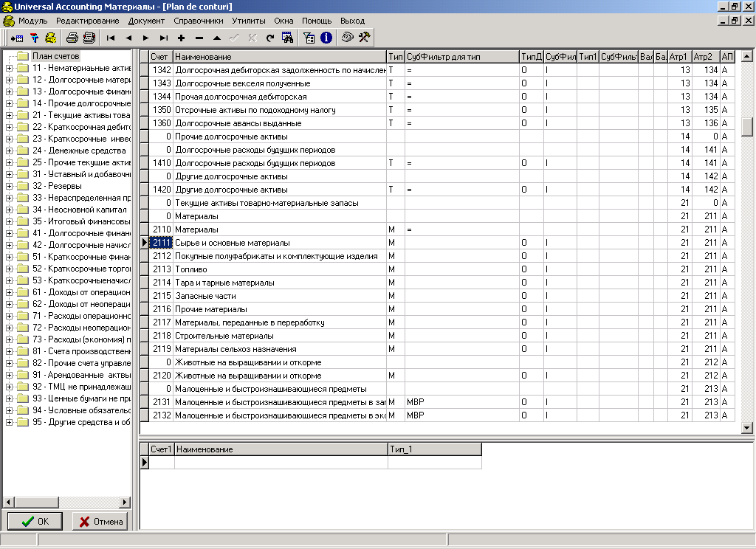Jump to the last record
The image size is (756, 549).
(164, 38)
